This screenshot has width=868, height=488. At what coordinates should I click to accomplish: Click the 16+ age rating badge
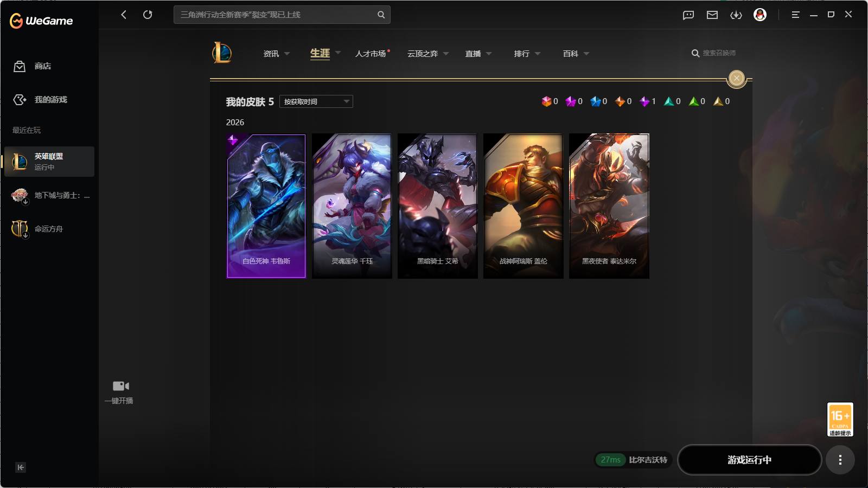(840, 419)
